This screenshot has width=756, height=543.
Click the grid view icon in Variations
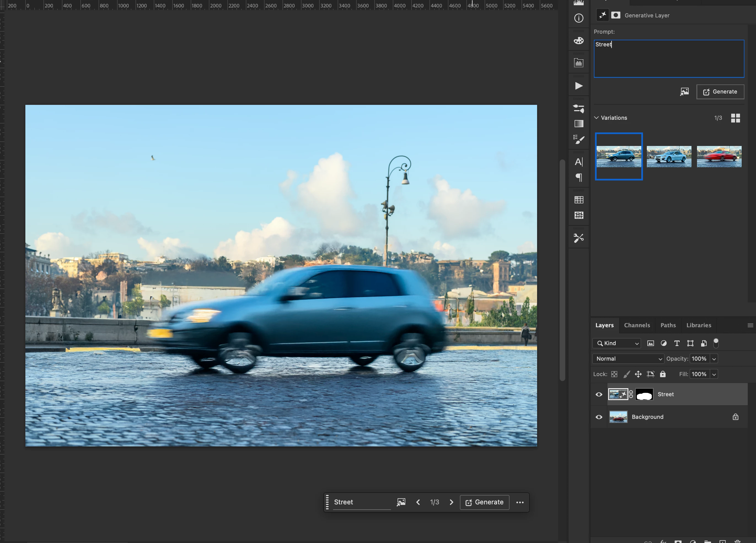[x=735, y=118]
